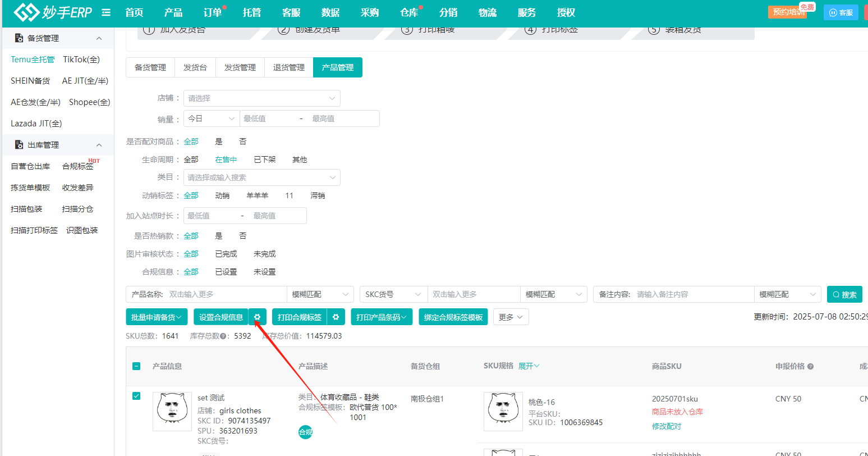This screenshot has width=868, height=456.
Task: Click the 搜索 search button
Action: (x=844, y=294)
